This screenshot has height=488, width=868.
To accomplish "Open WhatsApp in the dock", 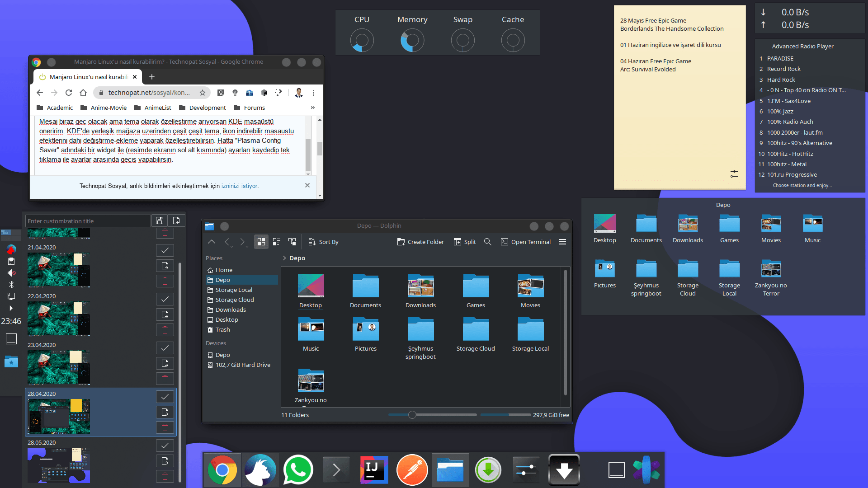I will tap(298, 470).
